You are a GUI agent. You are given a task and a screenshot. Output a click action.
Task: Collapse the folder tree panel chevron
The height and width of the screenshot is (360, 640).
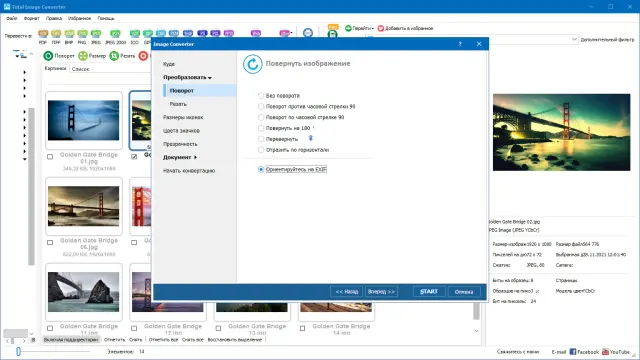(x=31, y=54)
